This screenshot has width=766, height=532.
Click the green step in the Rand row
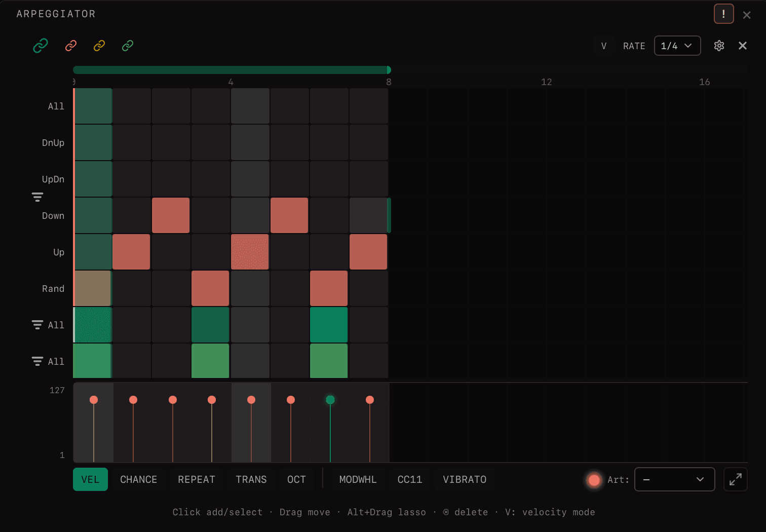pyautogui.click(x=92, y=288)
